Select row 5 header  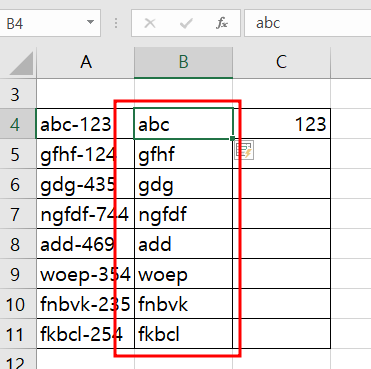point(18,154)
